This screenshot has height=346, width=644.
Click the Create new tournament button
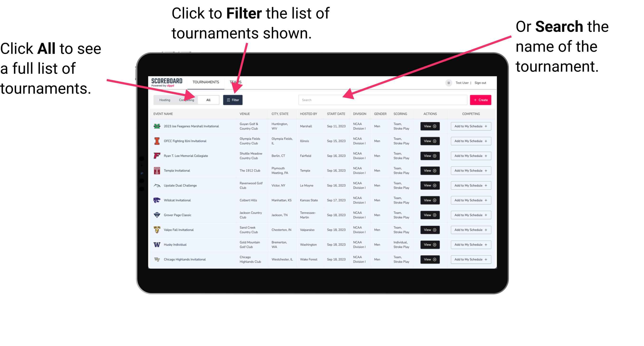click(x=480, y=100)
